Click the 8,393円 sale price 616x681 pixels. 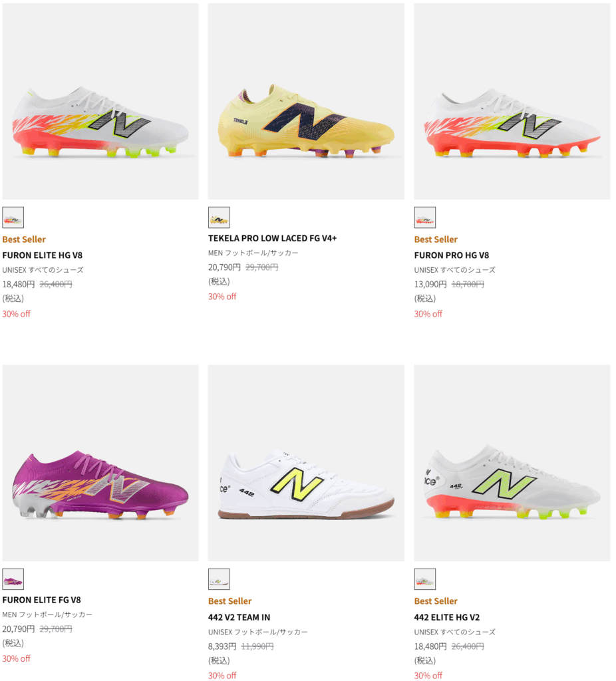[x=222, y=646]
